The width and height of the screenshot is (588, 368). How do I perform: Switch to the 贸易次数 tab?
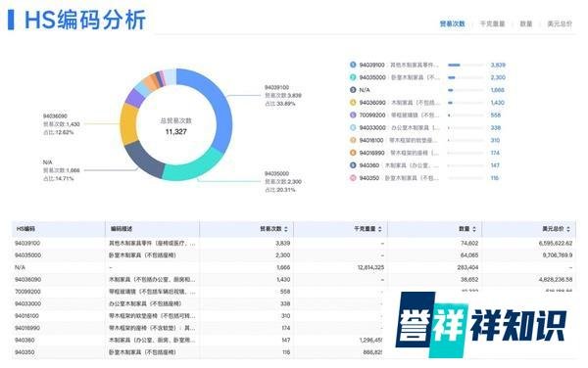pyautogui.click(x=452, y=23)
